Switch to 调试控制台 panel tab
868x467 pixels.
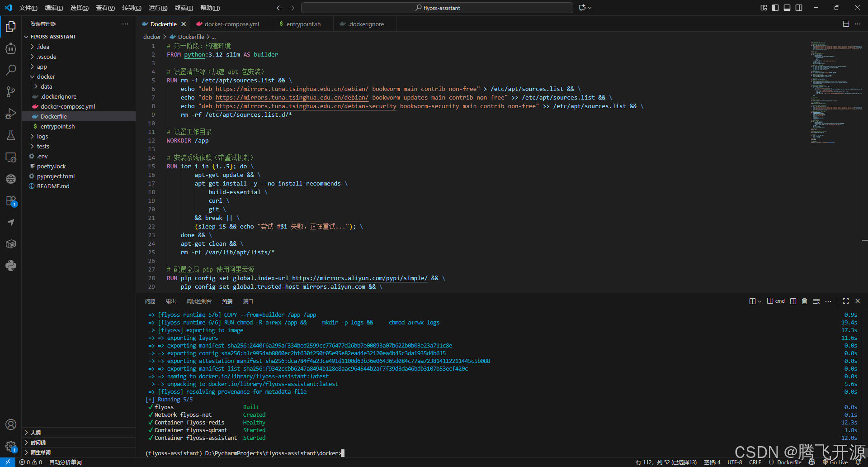coord(199,301)
